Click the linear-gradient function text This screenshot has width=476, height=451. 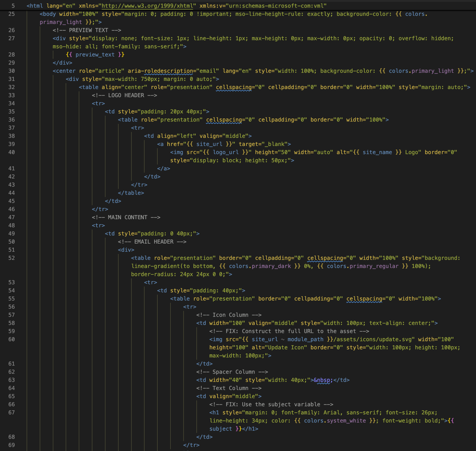click(155, 266)
